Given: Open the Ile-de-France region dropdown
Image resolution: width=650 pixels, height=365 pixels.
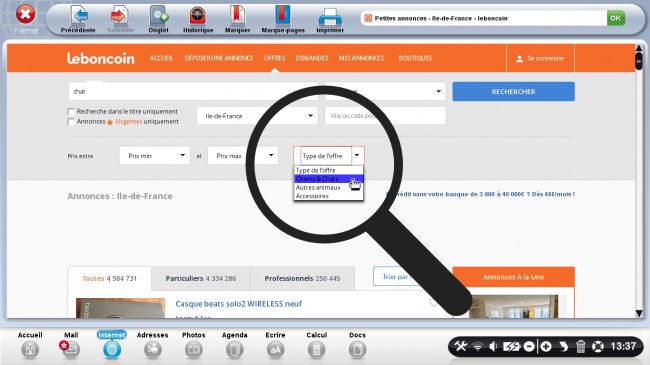Looking at the screenshot, I should tap(257, 116).
